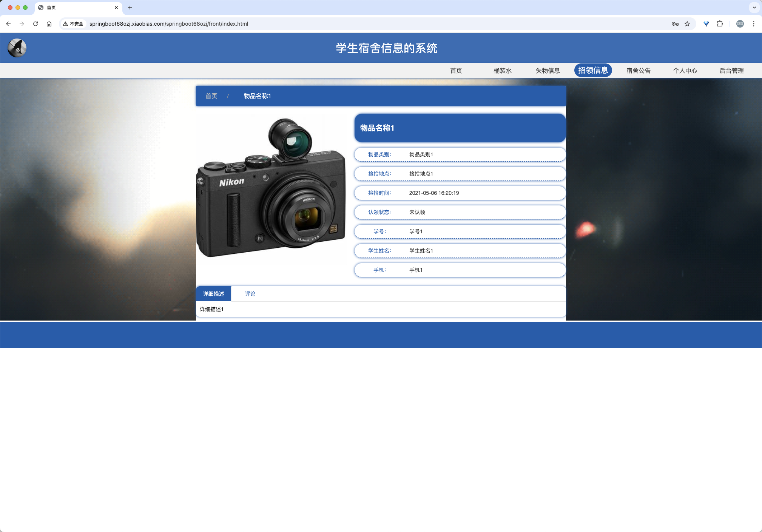Viewport: 762px width, 532px height.
Task: Click the 捡拾时间: field label
Action: [379, 193]
